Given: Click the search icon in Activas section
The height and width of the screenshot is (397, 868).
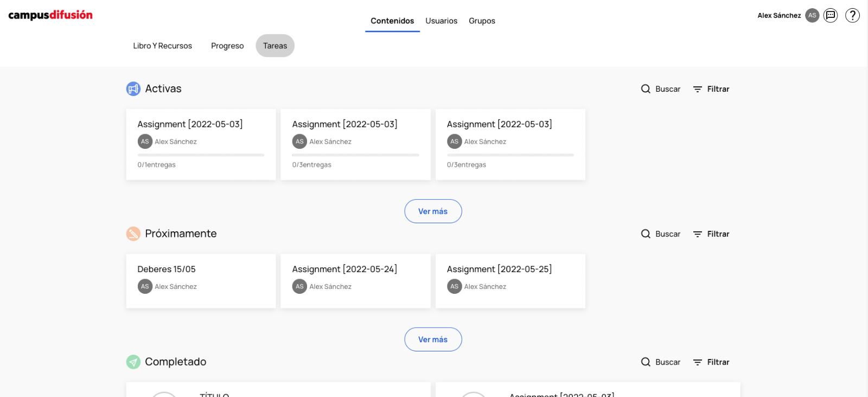Looking at the screenshot, I should 646,89.
